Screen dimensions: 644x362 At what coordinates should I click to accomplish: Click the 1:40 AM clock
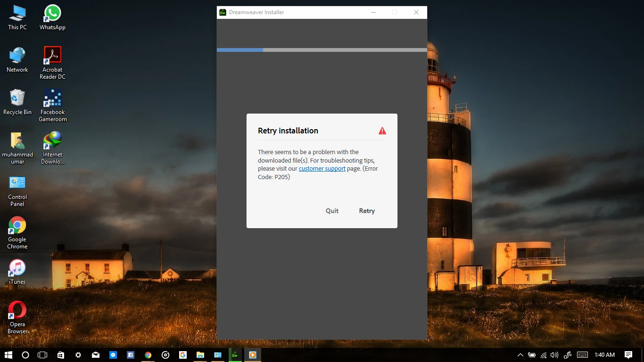pos(604,355)
